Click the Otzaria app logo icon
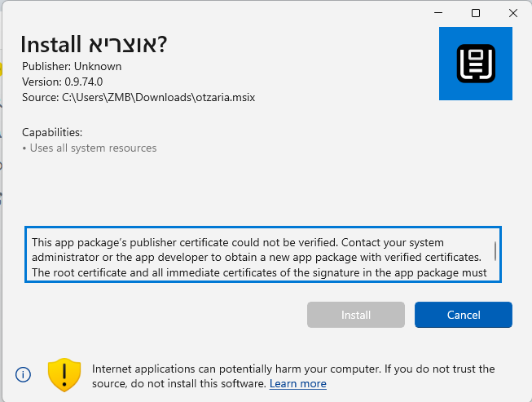This screenshot has height=402, width=532. (x=475, y=64)
